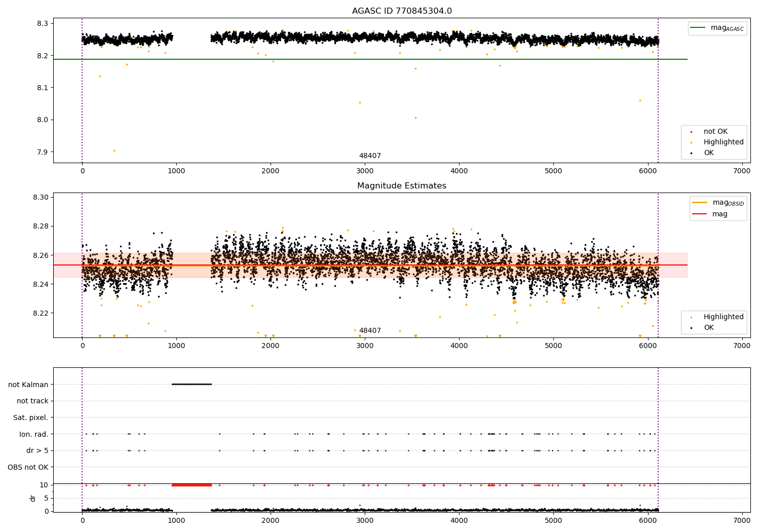Image resolution: width=760 pixels, height=532 pixels.
Task: Click x-axis tick '7000' of the bottom plot
Action: pyautogui.click(x=742, y=520)
